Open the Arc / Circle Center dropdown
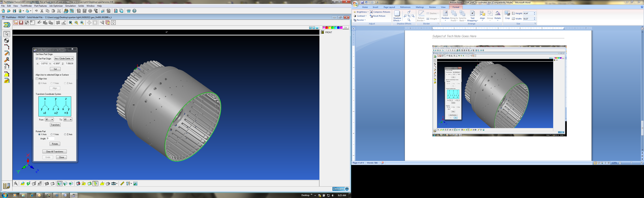 pyautogui.click(x=64, y=59)
